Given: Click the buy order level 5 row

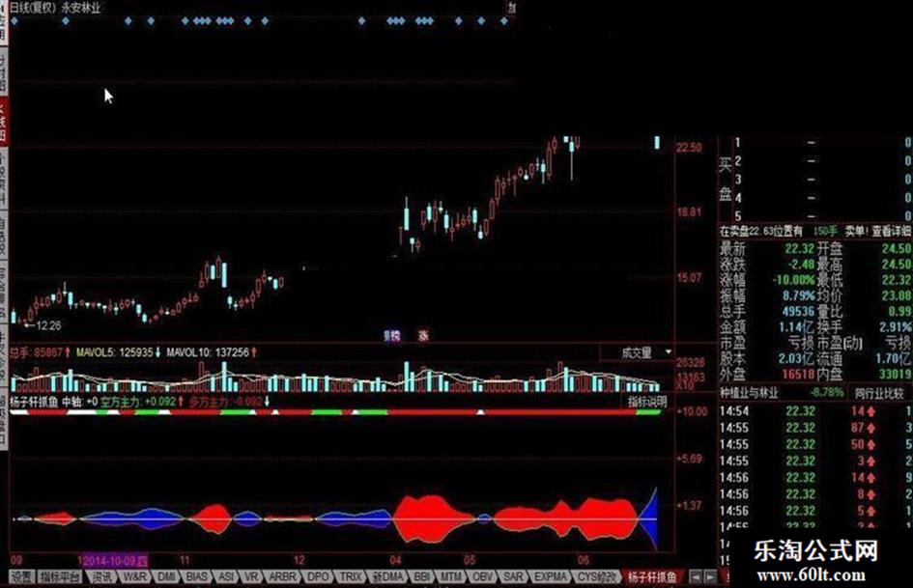Looking at the screenshot, I should click(822, 216).
